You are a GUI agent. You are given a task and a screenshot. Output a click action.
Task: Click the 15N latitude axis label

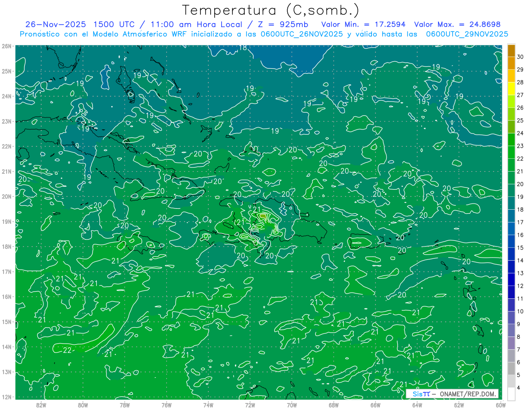pyautogui.click(x=6, y=321)
